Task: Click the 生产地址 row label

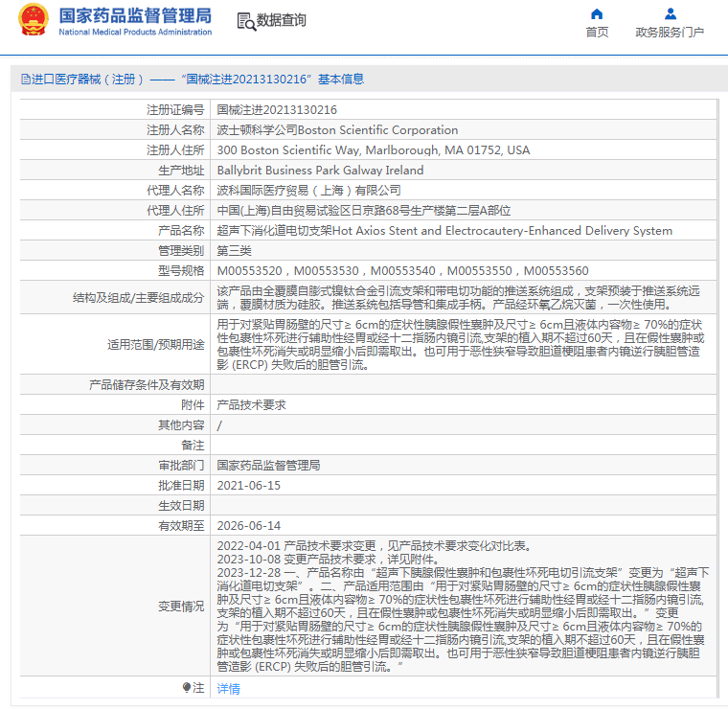Action: [181, 171]
